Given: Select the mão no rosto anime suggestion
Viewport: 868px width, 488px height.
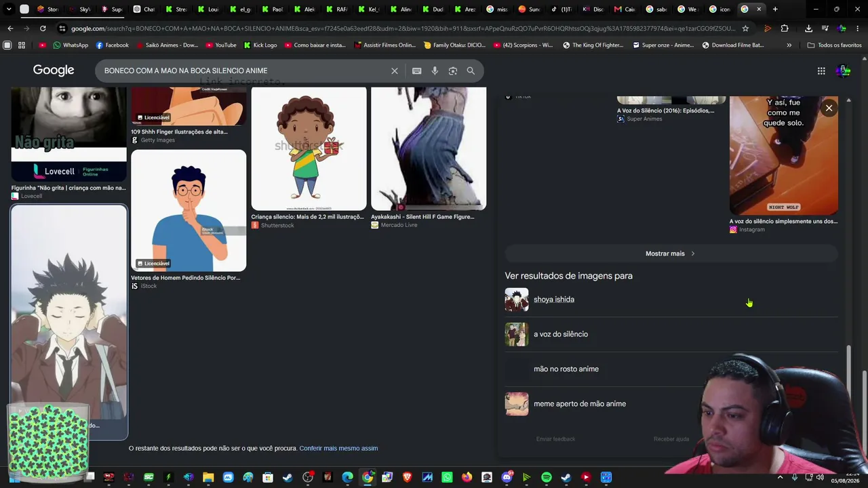Looking at the screenshot, I should click(x=671, y=369).
